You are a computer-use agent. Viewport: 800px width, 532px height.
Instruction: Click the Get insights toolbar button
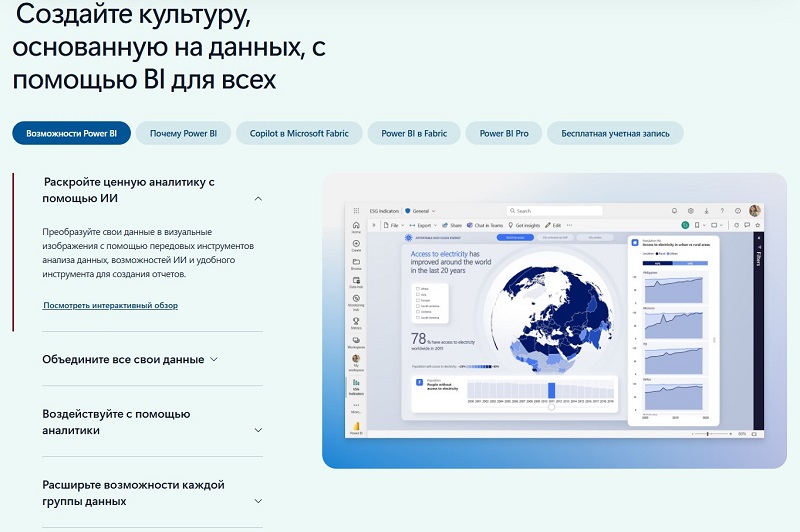point(524,225)
